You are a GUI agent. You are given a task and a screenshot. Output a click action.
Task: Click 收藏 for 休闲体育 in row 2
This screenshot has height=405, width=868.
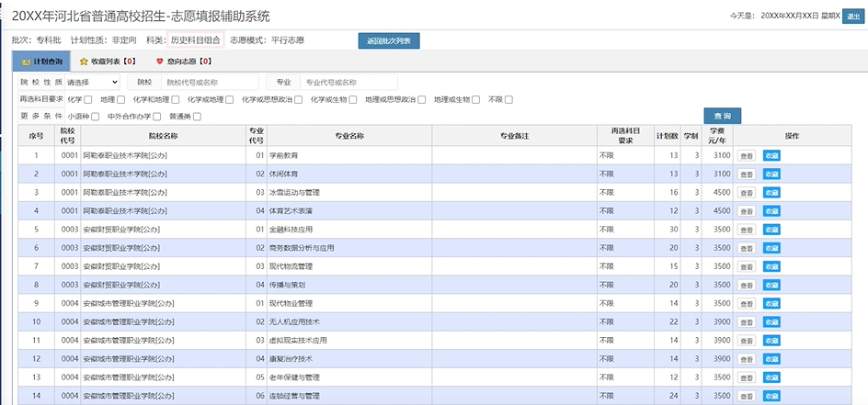pos(771,174)
